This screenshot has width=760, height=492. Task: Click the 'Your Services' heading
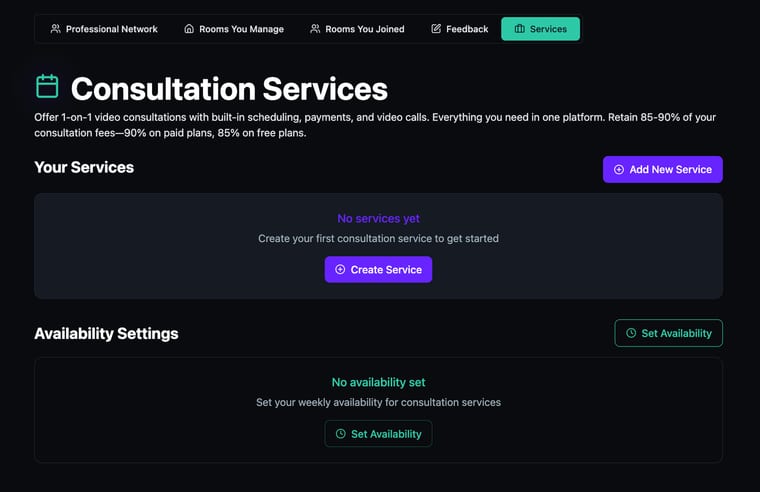(84, 167)
